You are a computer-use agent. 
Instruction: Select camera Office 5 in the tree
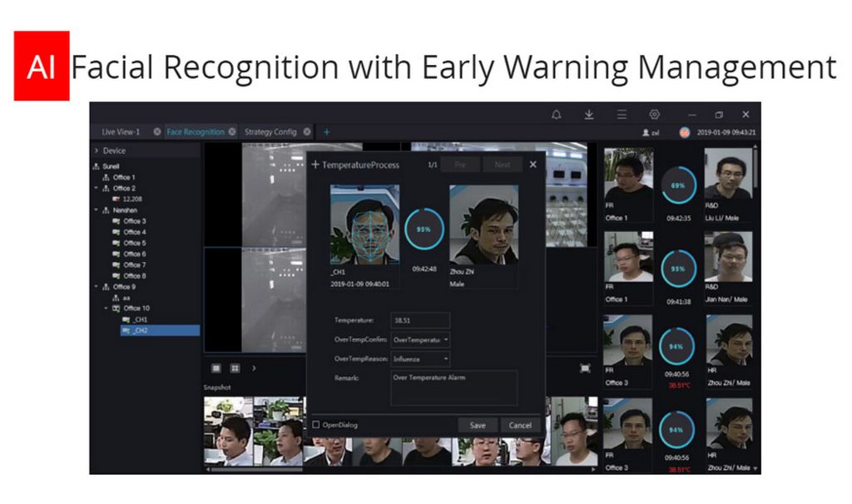pyautogui.click(x=134, y=243)
